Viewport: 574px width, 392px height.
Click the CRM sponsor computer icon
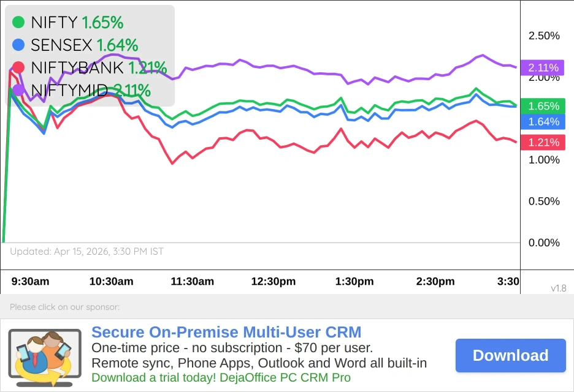44,355
